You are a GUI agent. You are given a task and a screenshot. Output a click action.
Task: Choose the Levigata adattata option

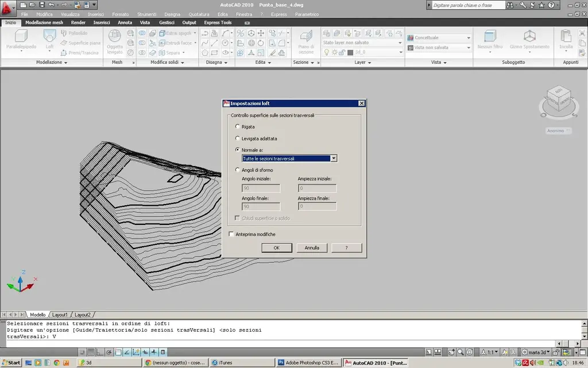click(x=237, y=138)
